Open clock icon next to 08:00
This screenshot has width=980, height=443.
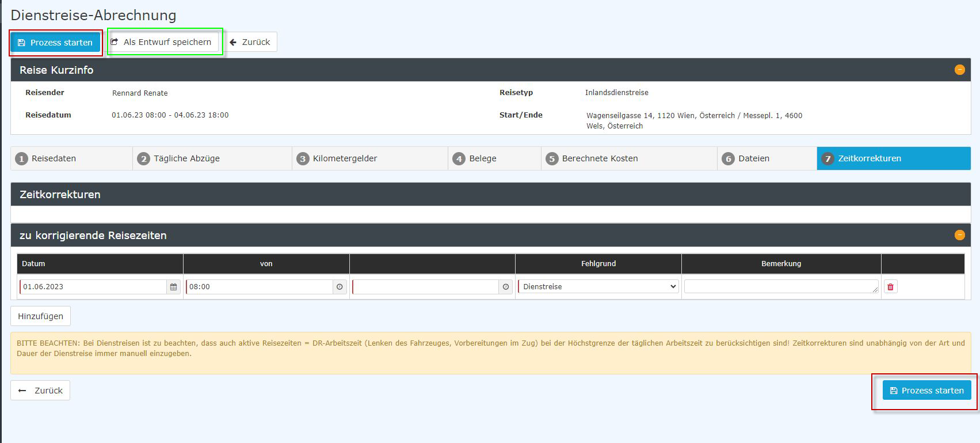click(x=340, y=287)
